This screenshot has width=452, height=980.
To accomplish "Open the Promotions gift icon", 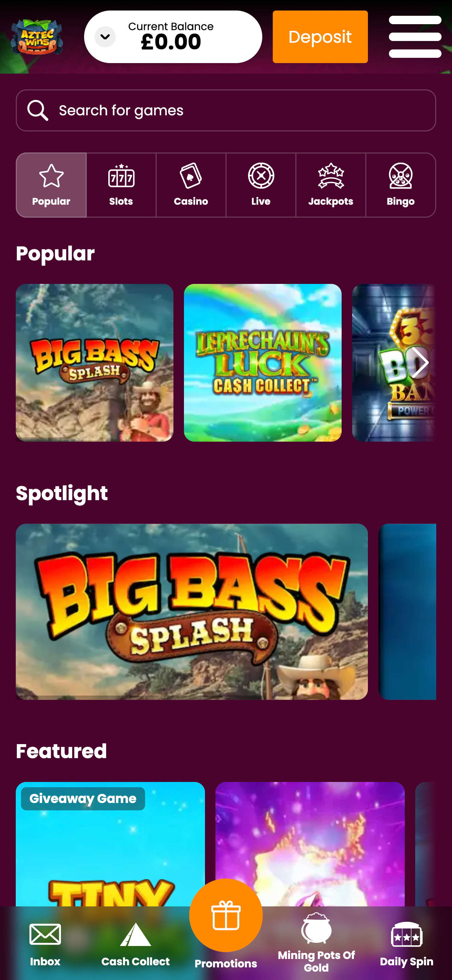I will (226, 915).
